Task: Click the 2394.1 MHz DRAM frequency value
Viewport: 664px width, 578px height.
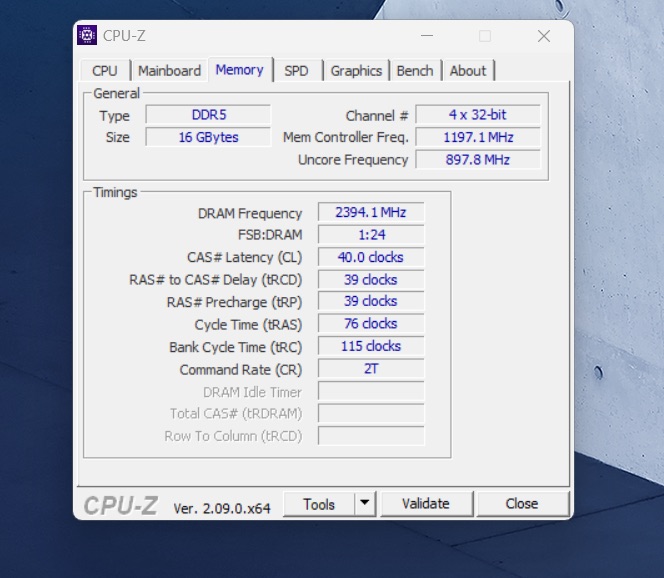Action: 371,212
